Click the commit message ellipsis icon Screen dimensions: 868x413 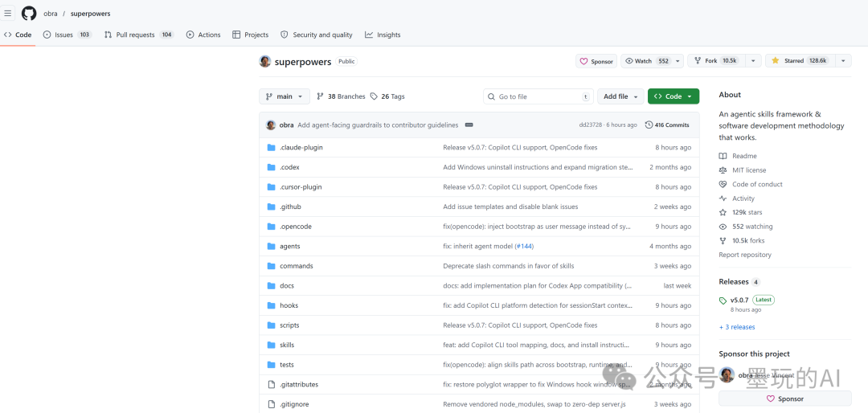[x=469, y=125]
